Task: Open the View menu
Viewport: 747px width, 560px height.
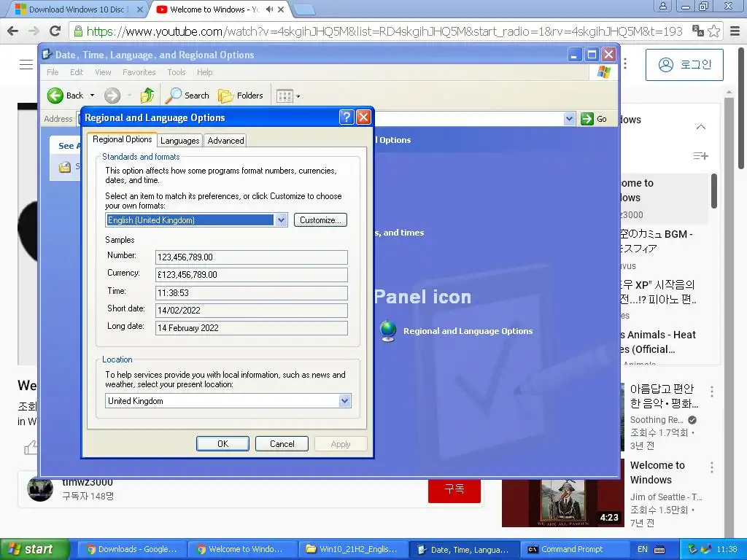Action: (x=103, y=72)
